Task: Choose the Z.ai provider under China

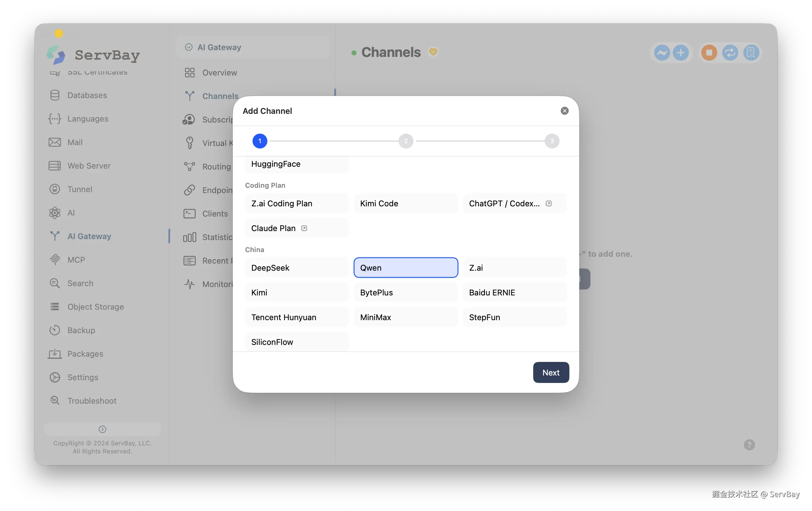Action: click(515, 268)
